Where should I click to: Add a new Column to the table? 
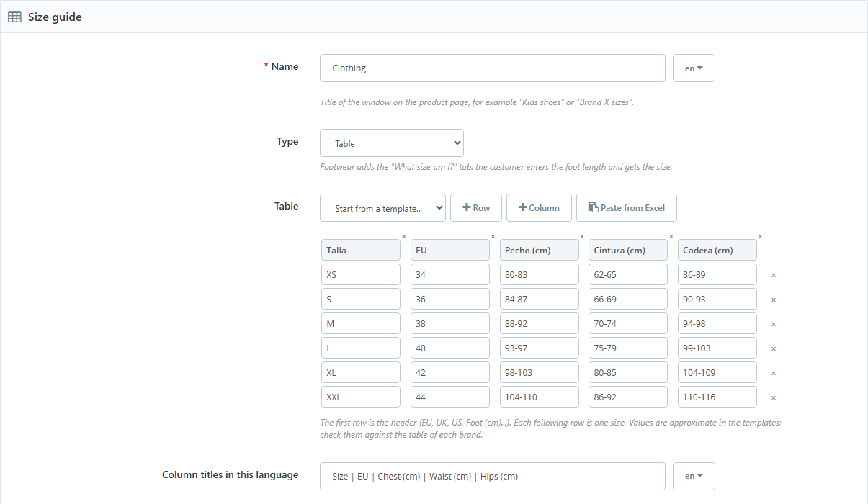pyautogui.click(x=539, y=208)
